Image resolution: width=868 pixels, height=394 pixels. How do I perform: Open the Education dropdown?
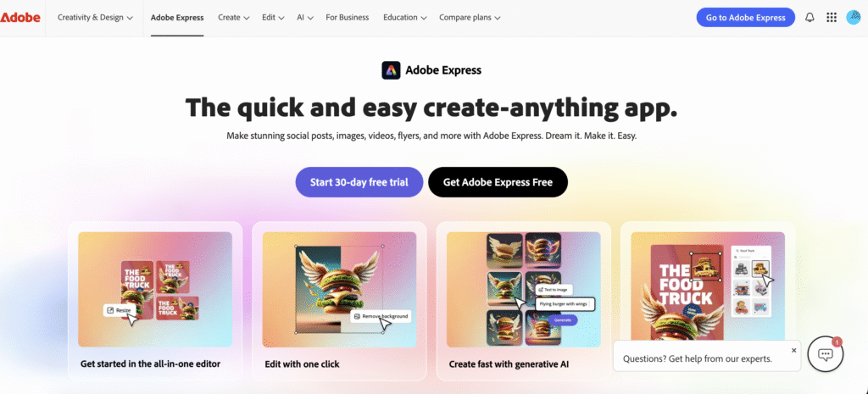tap(404, 18)
